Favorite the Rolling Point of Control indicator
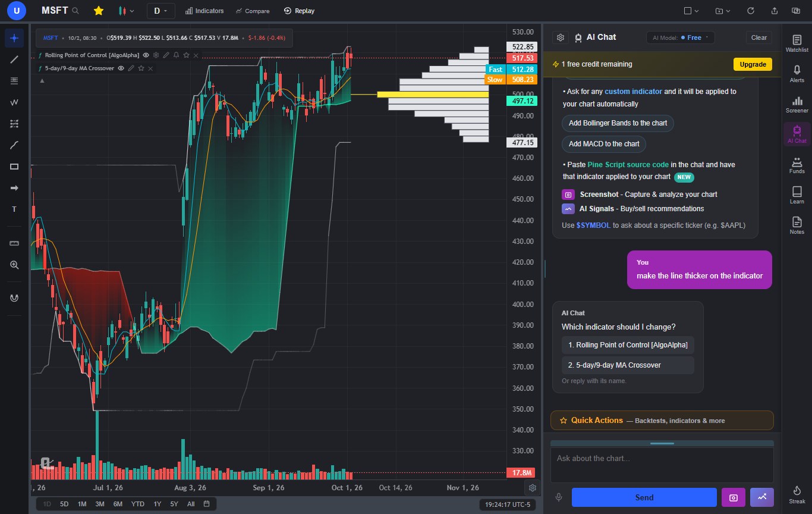The width and height of the screenshot is (812, 514). [186, 55]
